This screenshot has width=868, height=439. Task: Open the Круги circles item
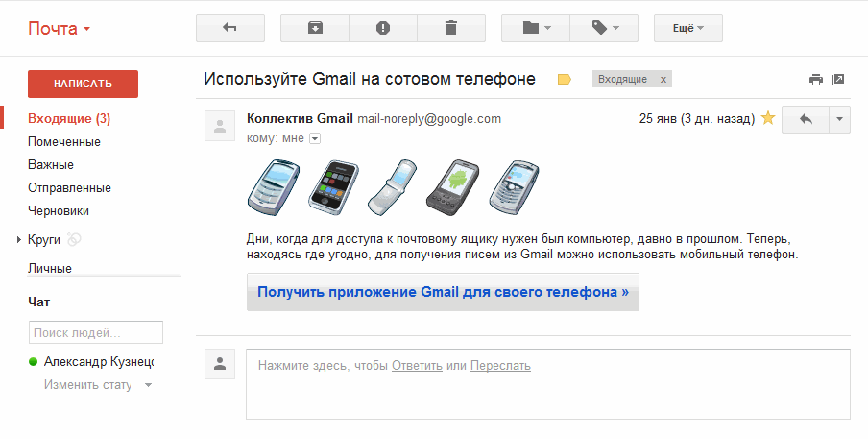click(x=44, y=240)
